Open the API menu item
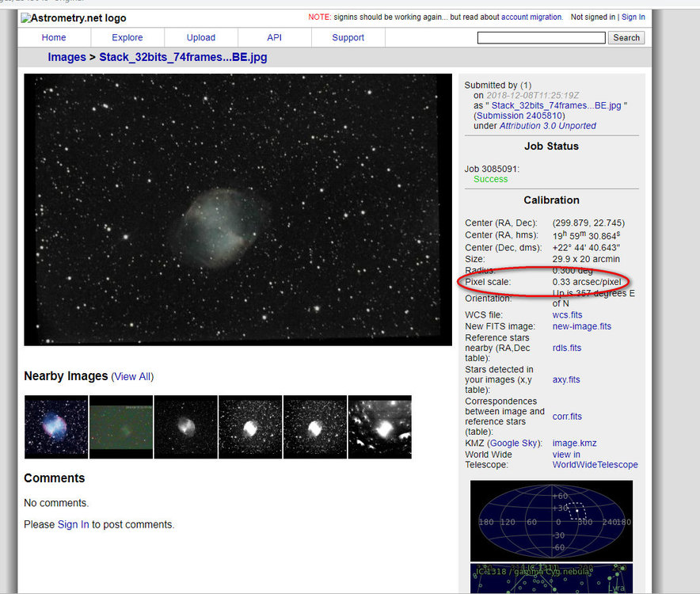The image size is (700, 594). click(274, 37)
